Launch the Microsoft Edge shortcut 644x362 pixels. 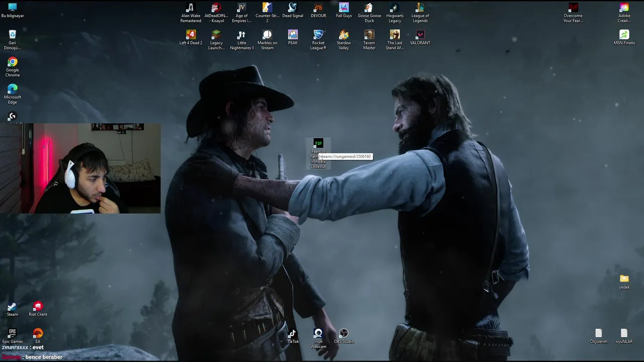tap(13, 95)
